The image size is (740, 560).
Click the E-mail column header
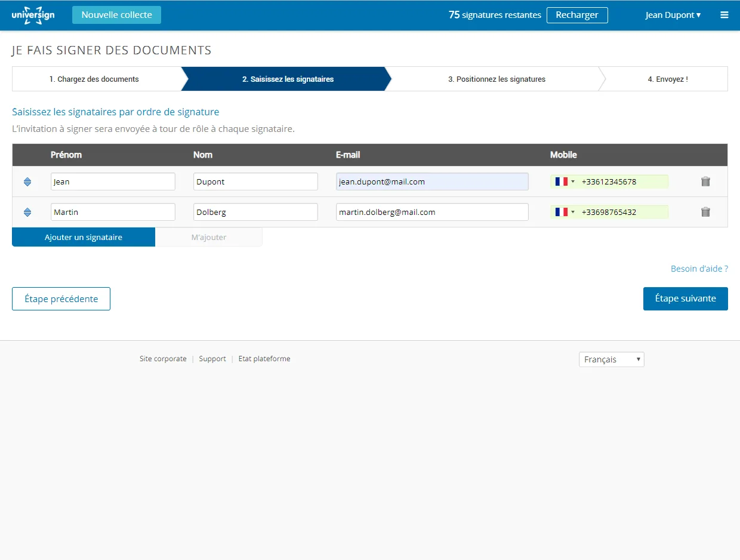(x=348, y=155)
